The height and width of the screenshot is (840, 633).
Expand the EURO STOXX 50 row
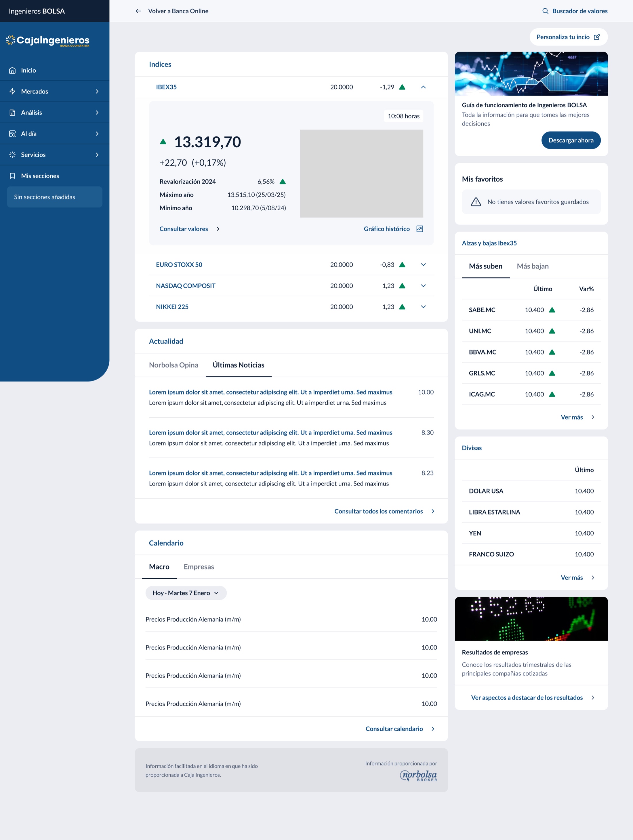pos(424,265)
